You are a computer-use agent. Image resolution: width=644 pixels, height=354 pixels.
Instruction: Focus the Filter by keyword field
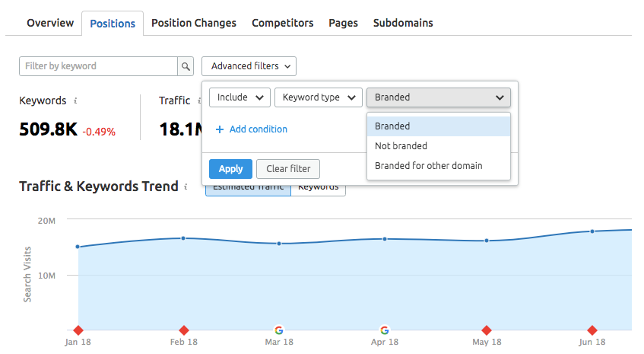click(x=98, y=66)
